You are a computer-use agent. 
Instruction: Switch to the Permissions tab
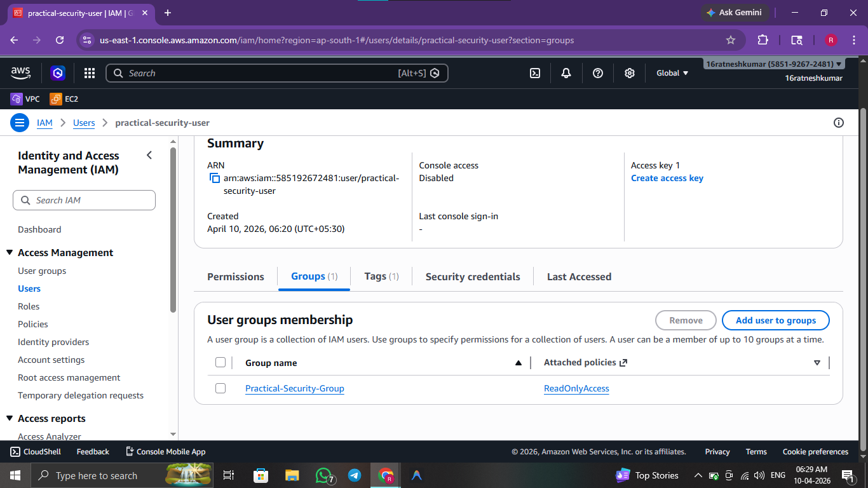point(236,276)
